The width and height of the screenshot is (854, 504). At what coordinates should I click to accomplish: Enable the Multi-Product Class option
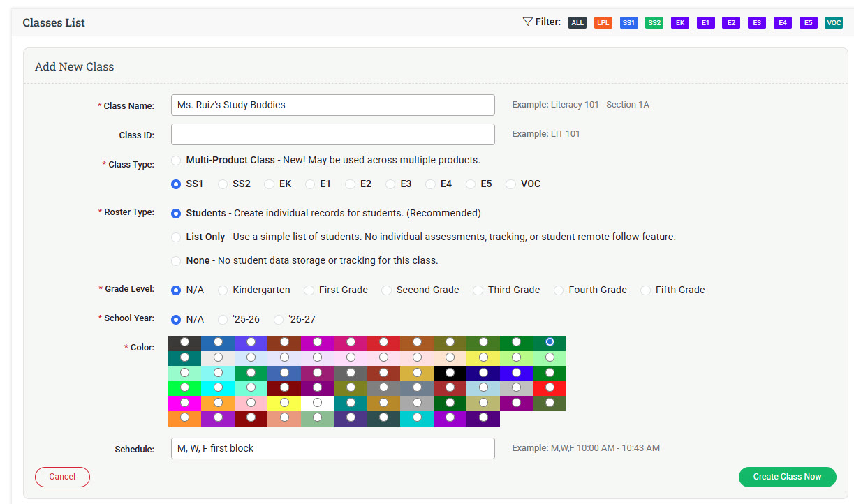click(176, 160)
